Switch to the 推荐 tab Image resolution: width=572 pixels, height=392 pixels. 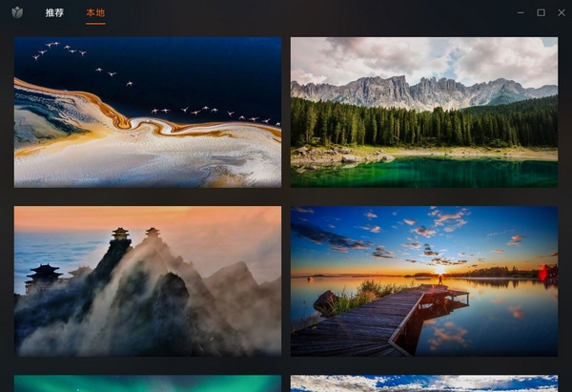(54, 13)
